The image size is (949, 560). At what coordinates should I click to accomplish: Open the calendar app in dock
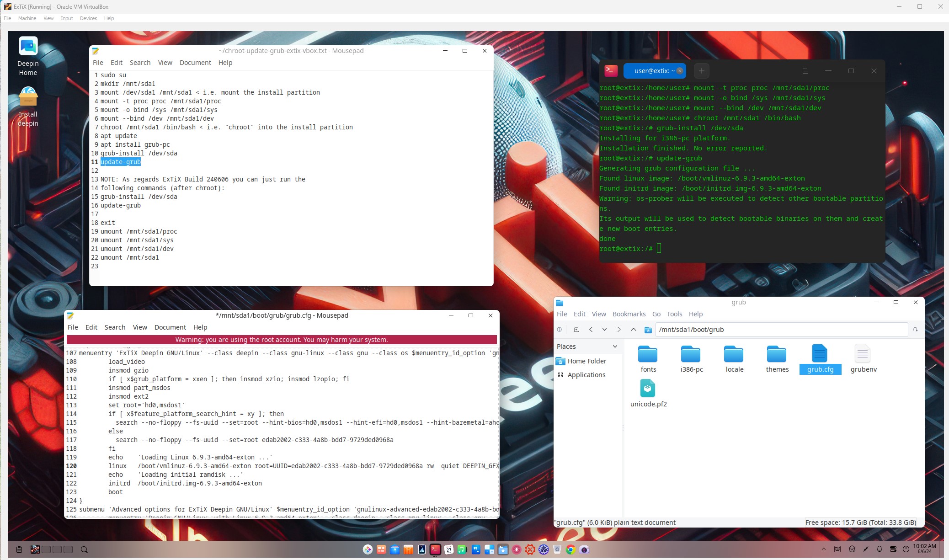(x=448, y=549)
